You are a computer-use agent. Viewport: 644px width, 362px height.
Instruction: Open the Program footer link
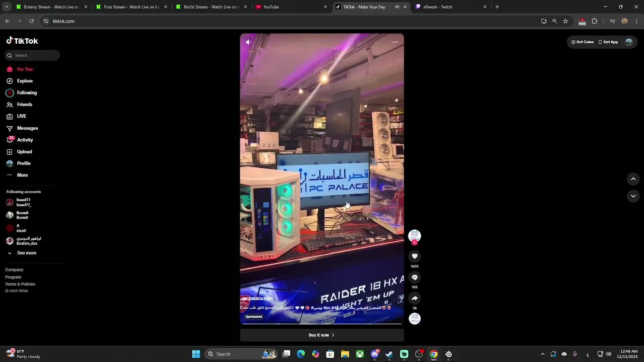click(x=13, y=277)
